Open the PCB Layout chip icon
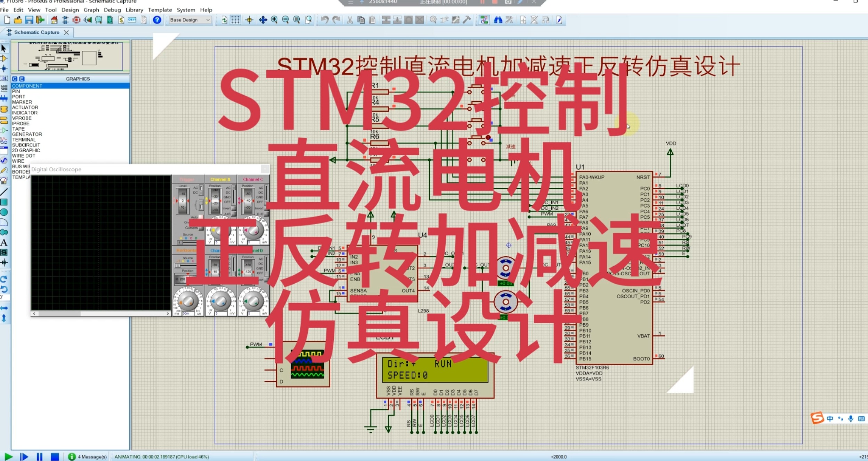868x461 pixels. [x=76, y=20]
